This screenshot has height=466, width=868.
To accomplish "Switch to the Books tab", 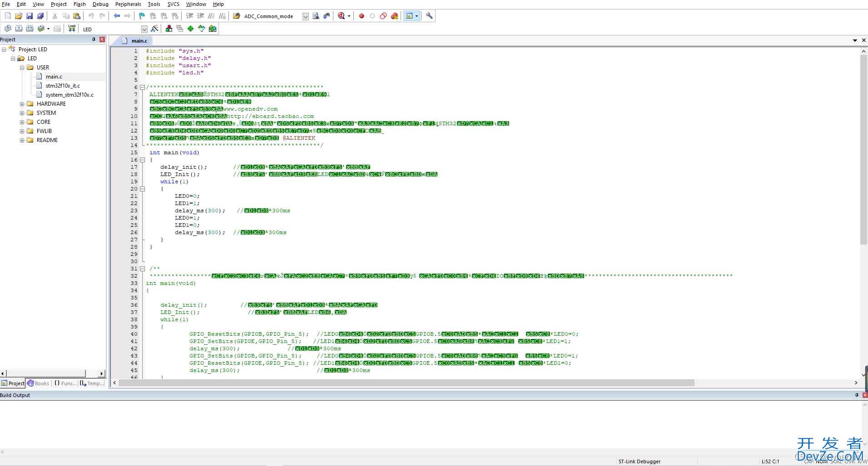I will pos(39,383).
